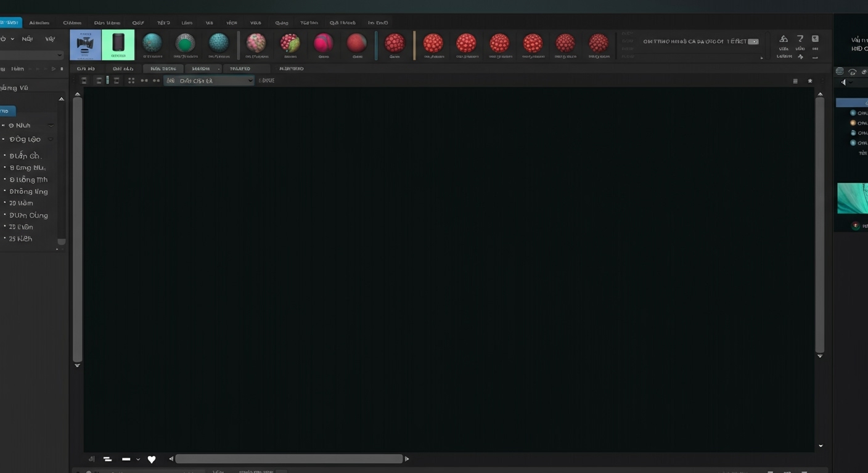Toggle the blue status dot on the first right-panel item

[853, 113]
